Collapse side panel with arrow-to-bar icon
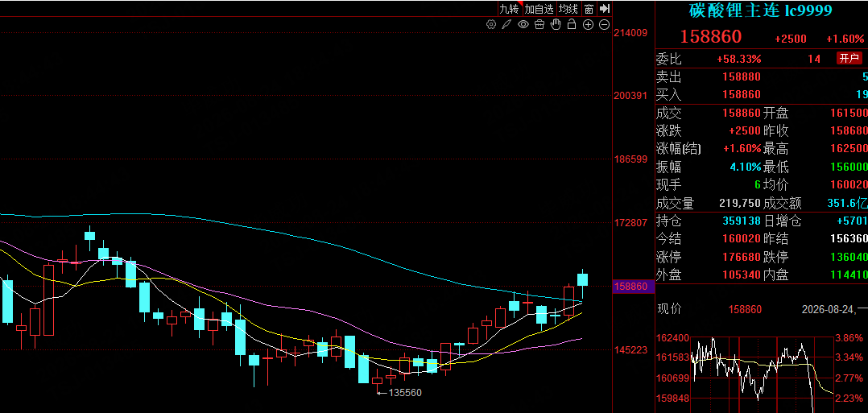Screen dimensions: 868x413 coord(605,8)
